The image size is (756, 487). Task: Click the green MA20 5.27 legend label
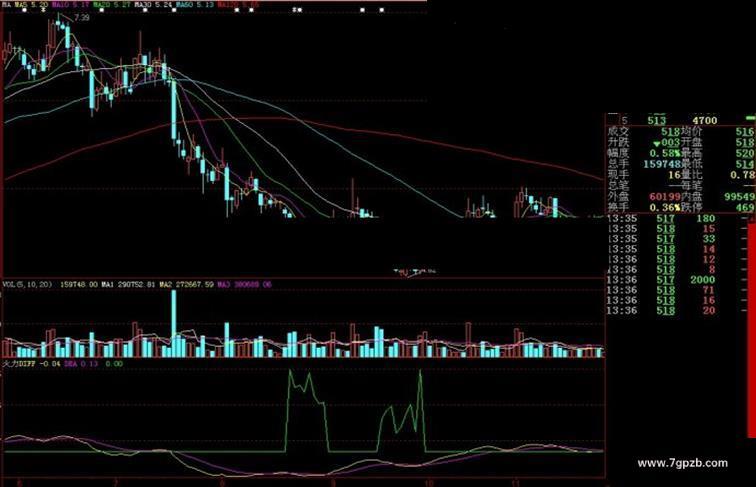[112, 4]
